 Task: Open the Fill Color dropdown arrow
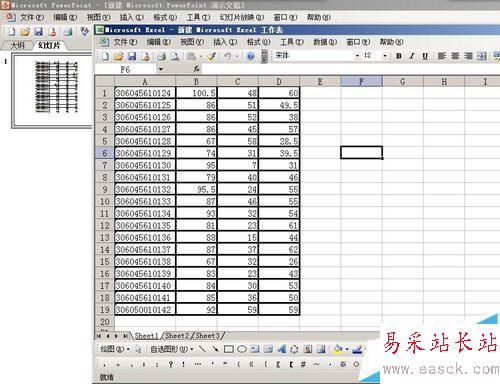click(x=347, y=349)
